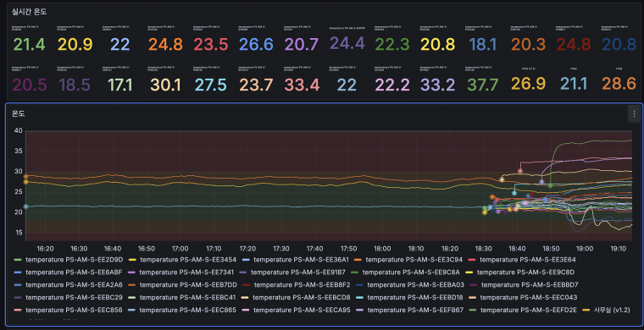Select legend label temperature PS-AM-S-EEBC29
644x330 pixels.
[74, 297]
